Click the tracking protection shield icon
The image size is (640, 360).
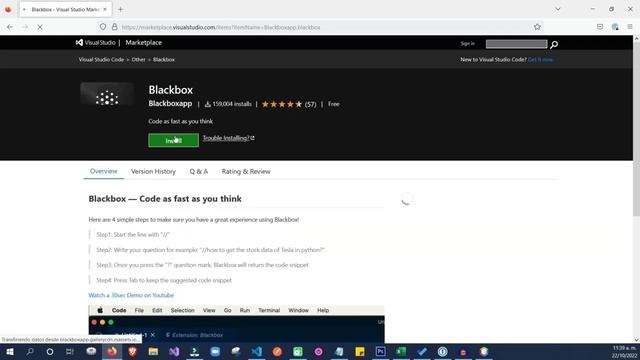pos(103,27)
